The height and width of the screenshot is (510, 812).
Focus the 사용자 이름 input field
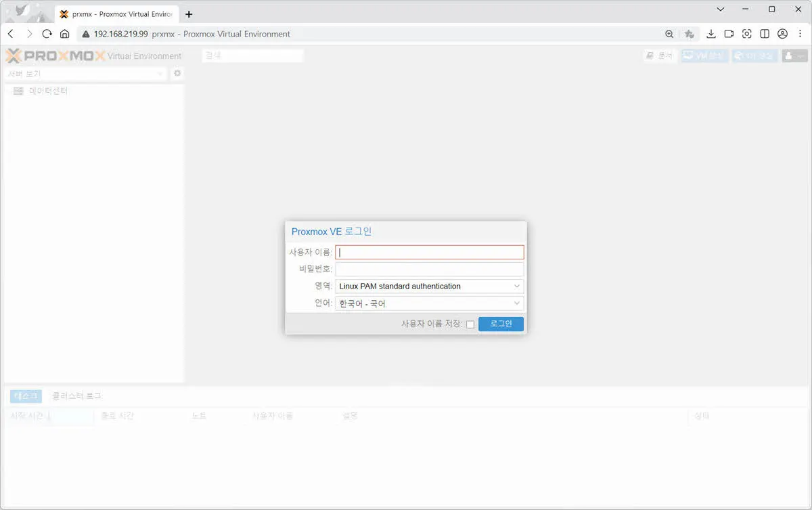tap(429, 253)
